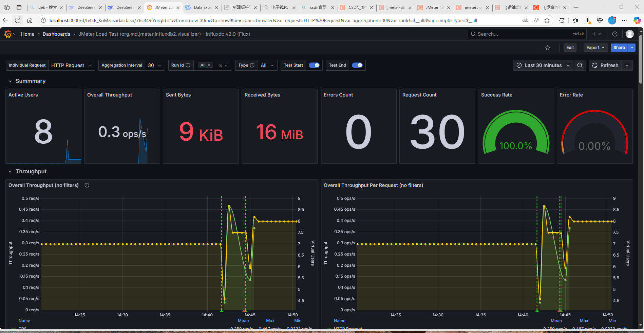Focus the Grafana Search field

[x=527, y=34]
